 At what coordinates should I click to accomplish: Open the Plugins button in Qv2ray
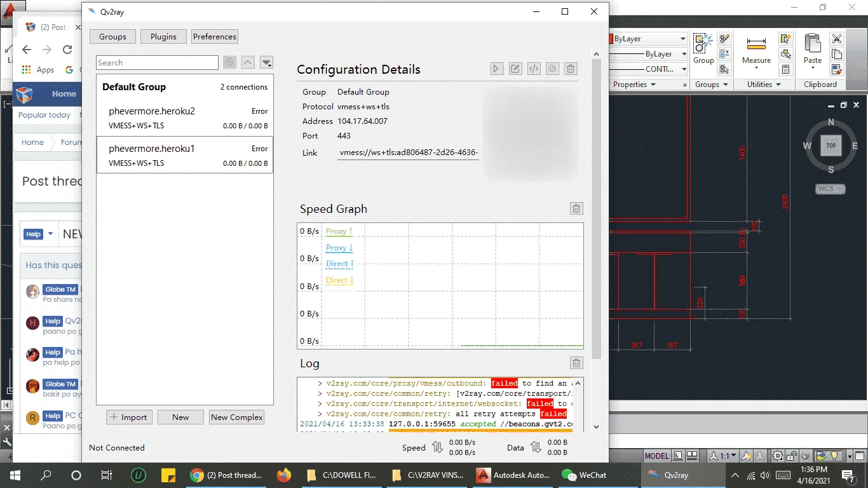(163, 37)
